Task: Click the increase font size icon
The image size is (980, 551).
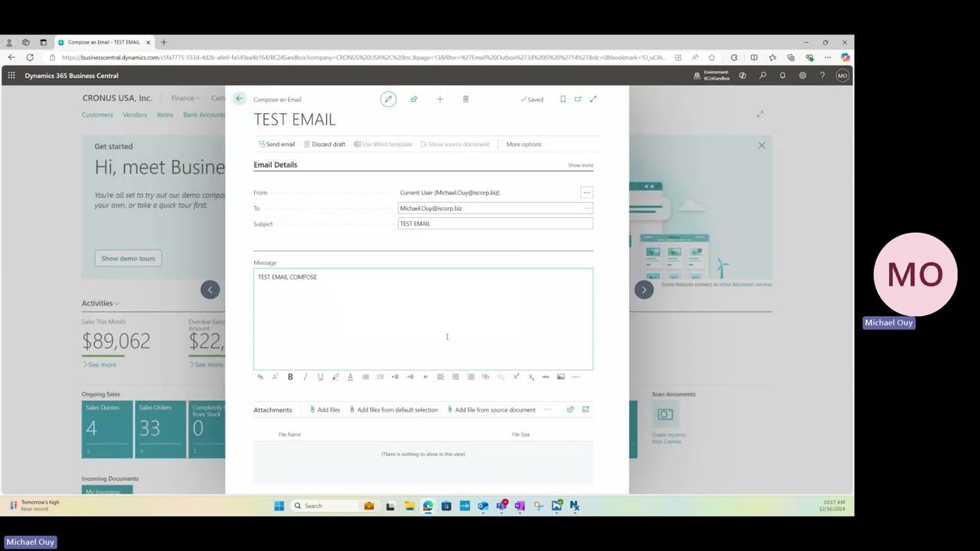Action: pyautogui.click(x=275, y=377)
